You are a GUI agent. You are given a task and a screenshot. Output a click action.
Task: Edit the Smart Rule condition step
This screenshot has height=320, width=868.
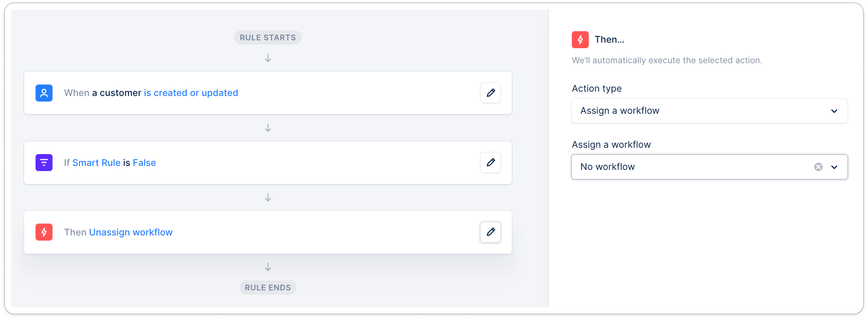point(490,162)
